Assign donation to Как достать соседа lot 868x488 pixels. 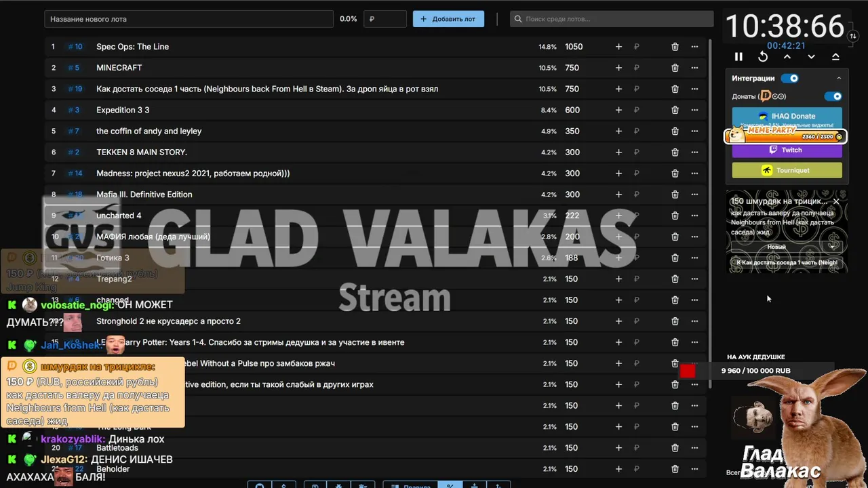(787, 262)
